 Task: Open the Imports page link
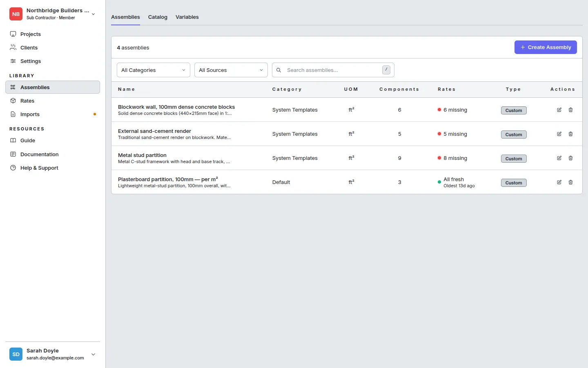(53, 114)
